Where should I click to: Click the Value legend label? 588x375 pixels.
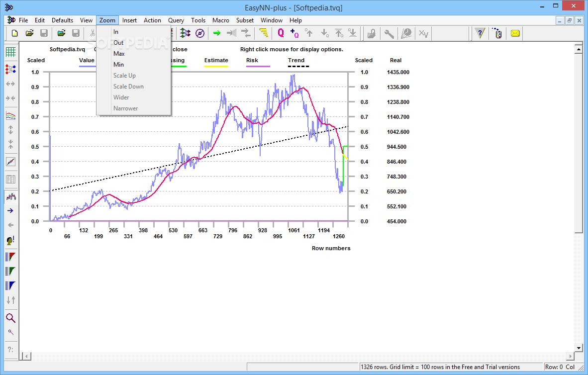click(87, 60)
